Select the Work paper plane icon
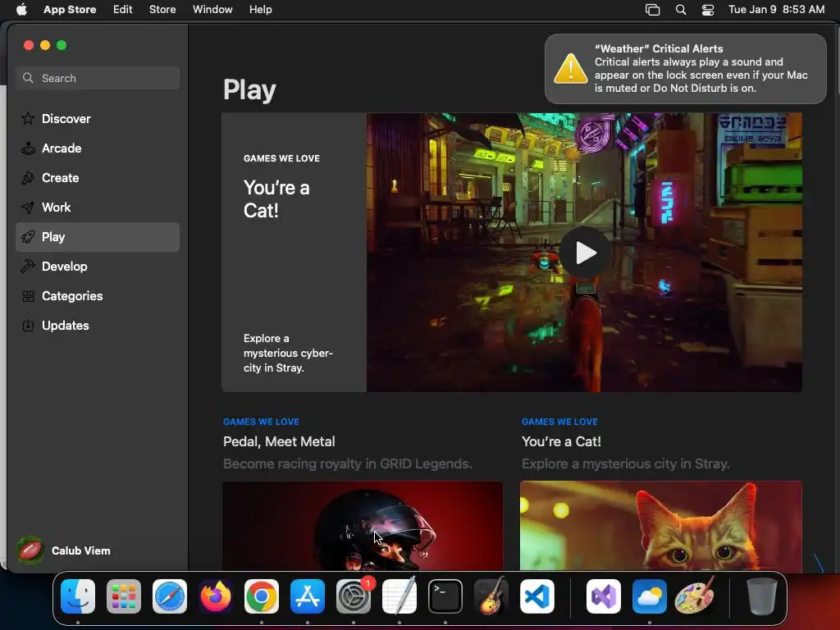Screen dimensions: 840x630 28,208
